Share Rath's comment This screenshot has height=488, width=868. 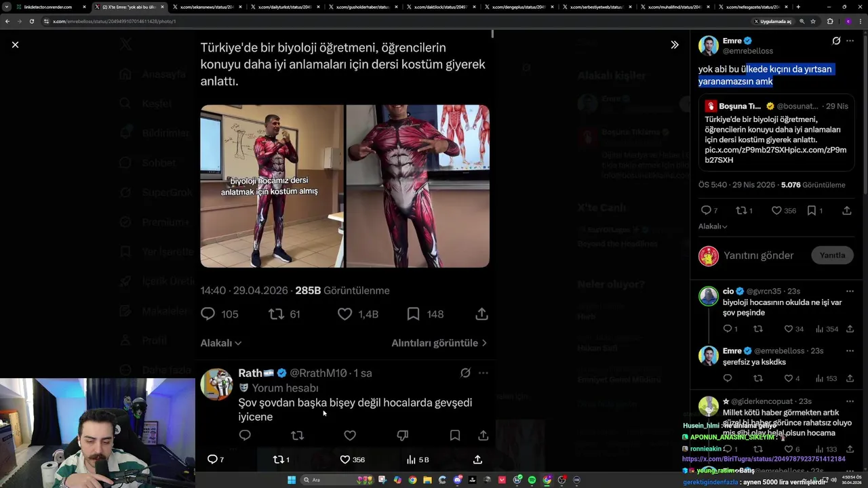(x=483, y=435)
